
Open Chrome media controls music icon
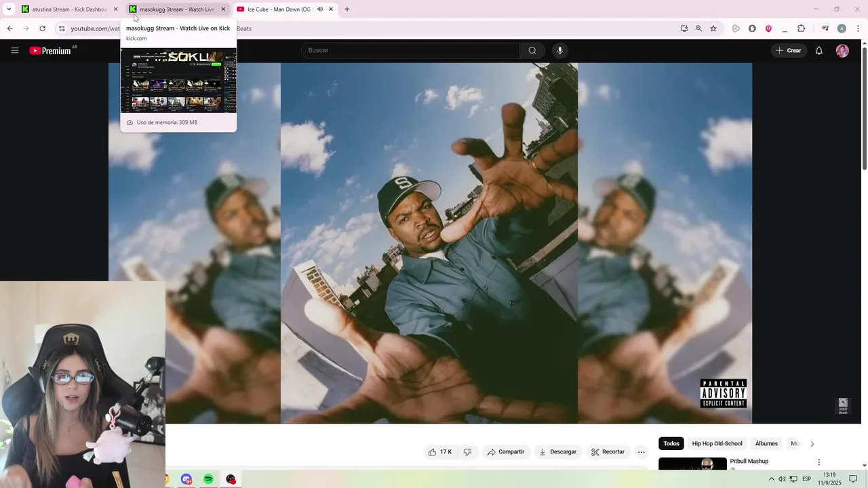click(x=825, y=28)
